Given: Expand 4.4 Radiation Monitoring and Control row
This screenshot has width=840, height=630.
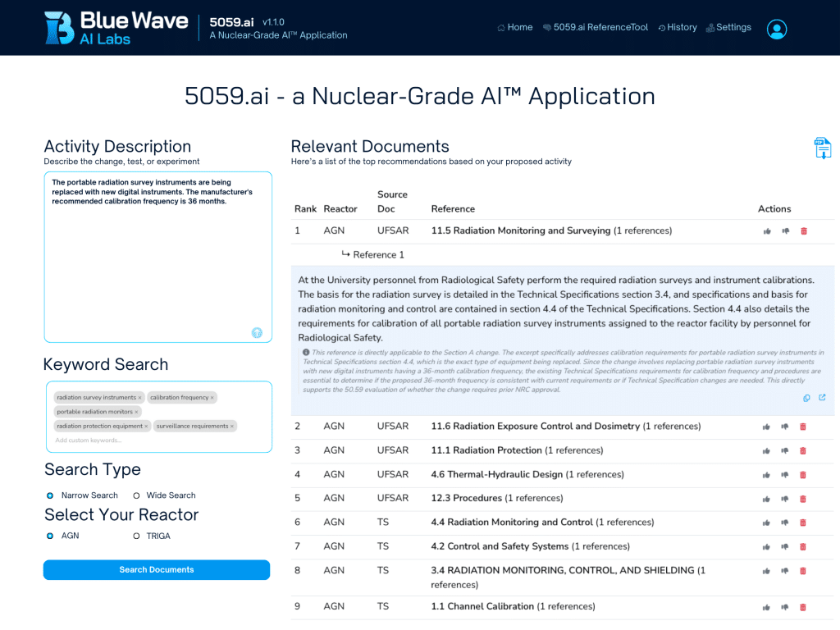Looking at the screenshot, I should pyautogui.click(x=511, y=523).
